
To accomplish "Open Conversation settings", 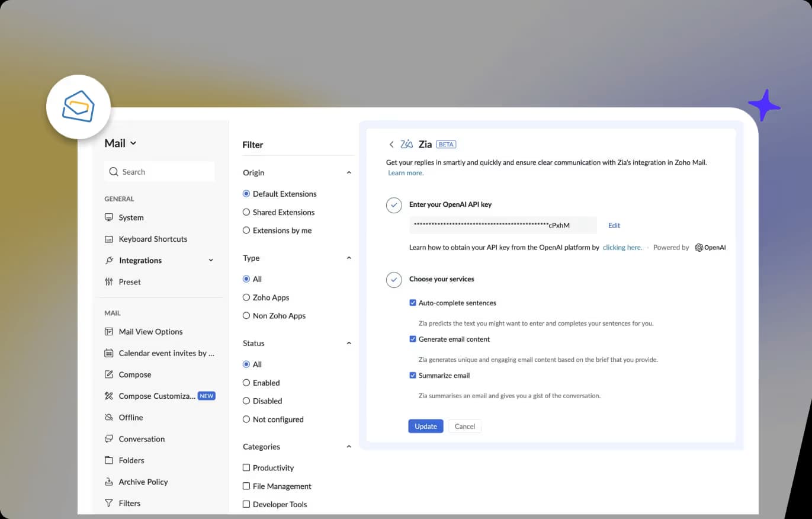I will pos(142,439).
